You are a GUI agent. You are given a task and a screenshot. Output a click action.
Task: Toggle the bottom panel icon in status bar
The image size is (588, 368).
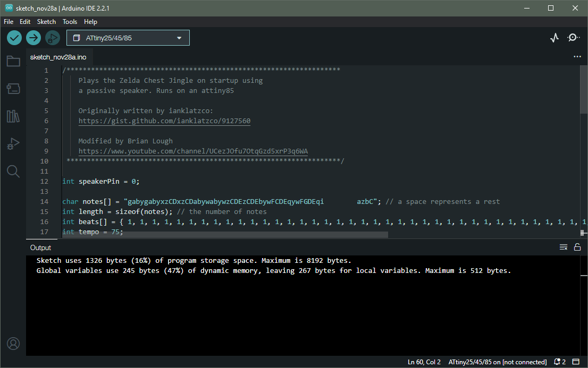[576, 362]
